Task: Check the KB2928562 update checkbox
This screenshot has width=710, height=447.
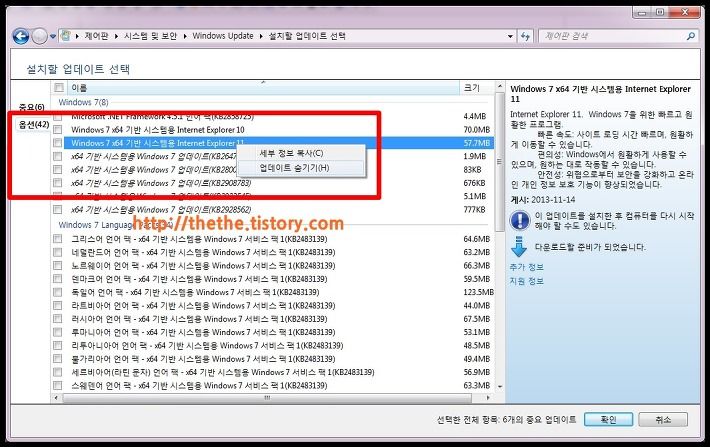Action: click(58, 210)
